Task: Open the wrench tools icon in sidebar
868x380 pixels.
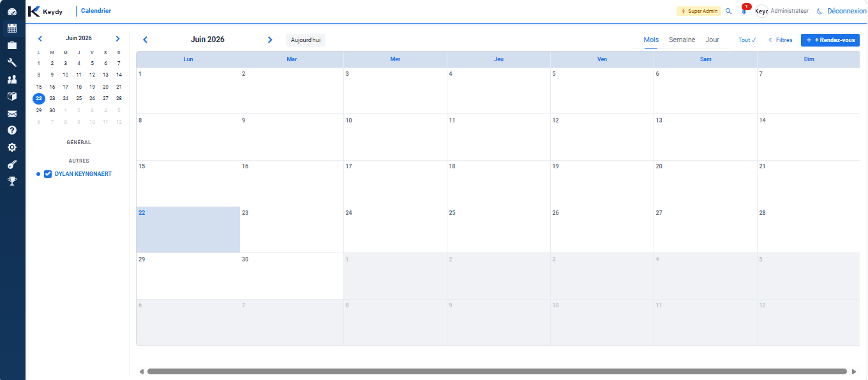Action: pos(11,62)
